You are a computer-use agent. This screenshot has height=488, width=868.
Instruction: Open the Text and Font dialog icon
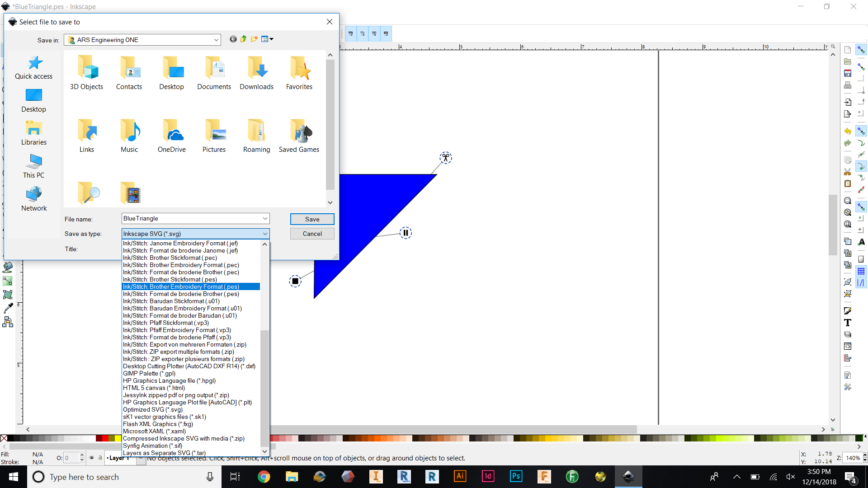coord(848,323)
